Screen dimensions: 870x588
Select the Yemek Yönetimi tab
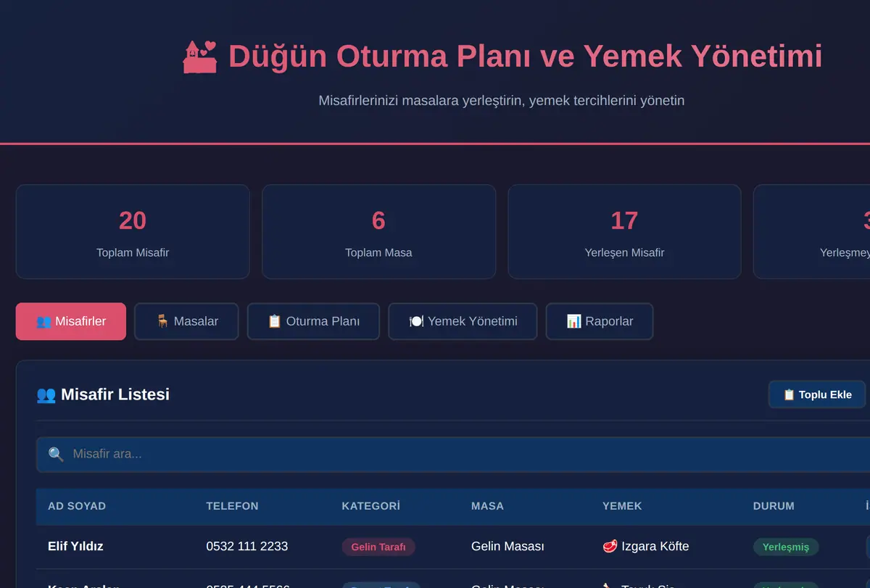pyautogui.click(x=463, y=321)
